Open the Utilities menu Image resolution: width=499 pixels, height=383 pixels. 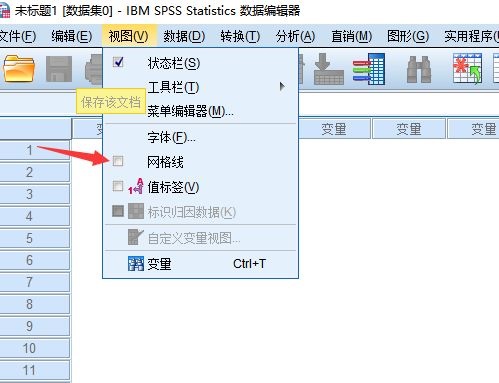click(x=471, y=36)
